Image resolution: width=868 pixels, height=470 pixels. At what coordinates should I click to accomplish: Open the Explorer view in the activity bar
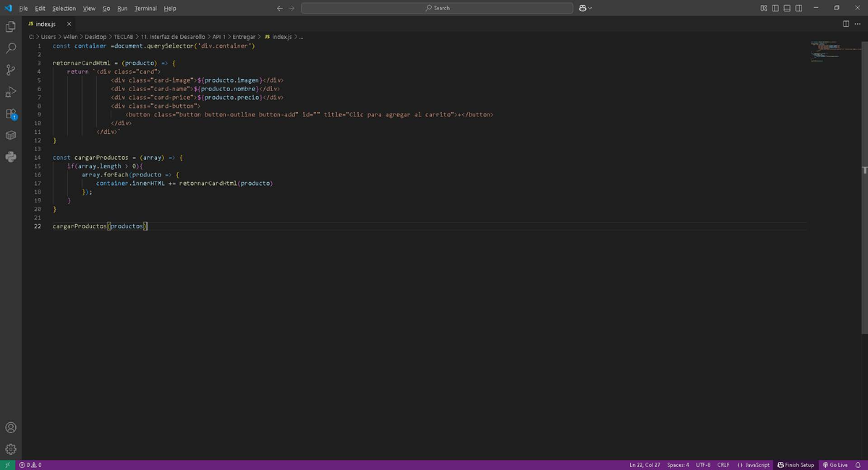(11, 27)
